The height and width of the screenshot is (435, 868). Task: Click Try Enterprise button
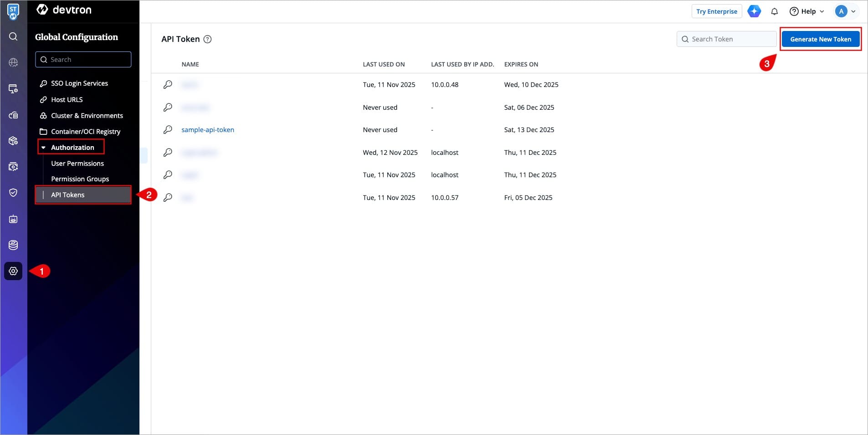716,11
